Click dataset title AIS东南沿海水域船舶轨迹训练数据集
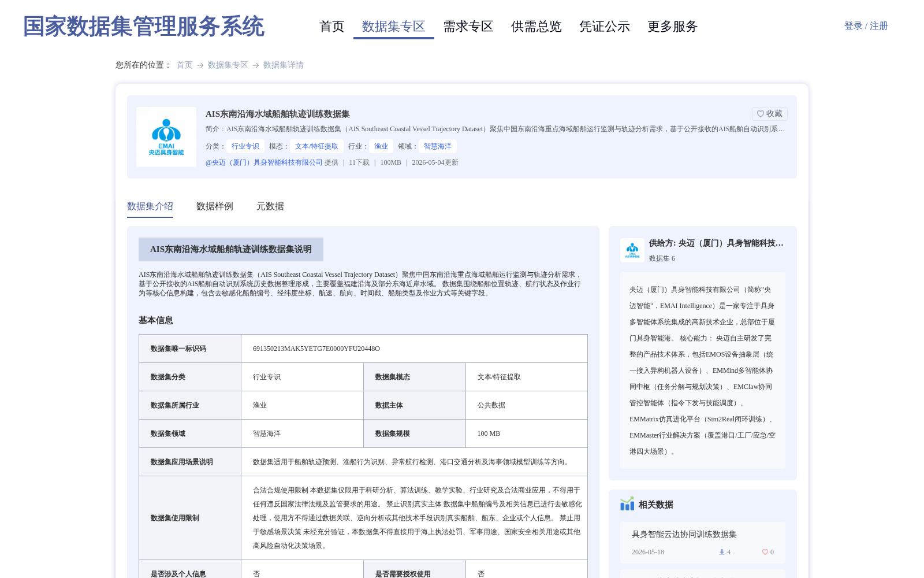This screenshot has height=578, width=924. click(x=278, y=114)
